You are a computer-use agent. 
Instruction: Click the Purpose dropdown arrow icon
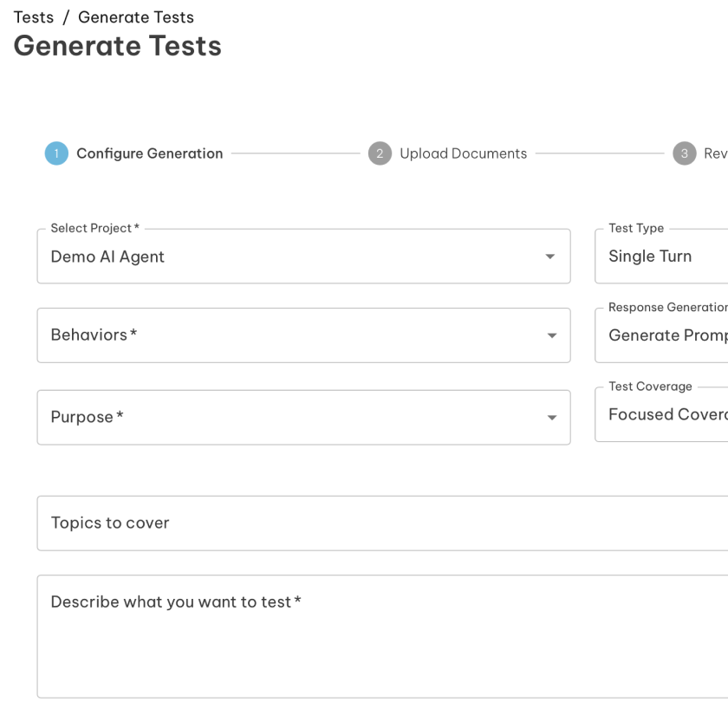point(552,418)
